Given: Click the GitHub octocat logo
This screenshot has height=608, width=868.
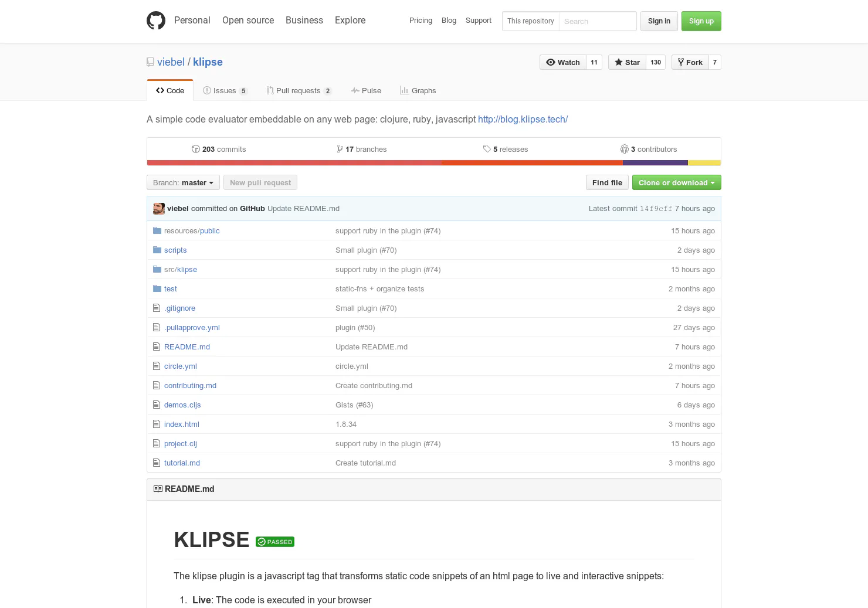Looking at the screenshot, I should click(156, 21).
